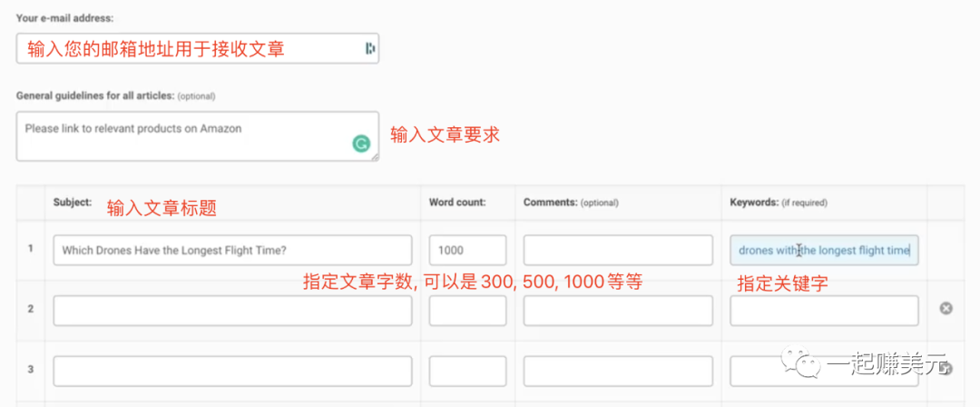This screenshot has height=407, width=980.
Task: Click the Keywords field in row 2
Action: point(824,311)
